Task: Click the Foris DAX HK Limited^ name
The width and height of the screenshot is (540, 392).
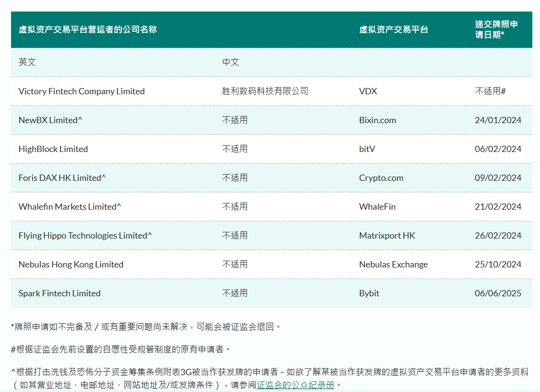Action: [62, 178]
